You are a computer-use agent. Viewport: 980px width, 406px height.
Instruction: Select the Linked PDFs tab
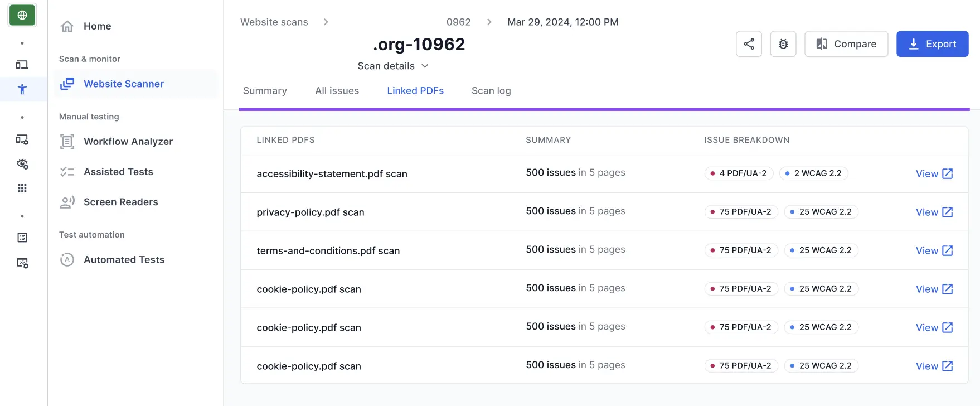point(415,91)
